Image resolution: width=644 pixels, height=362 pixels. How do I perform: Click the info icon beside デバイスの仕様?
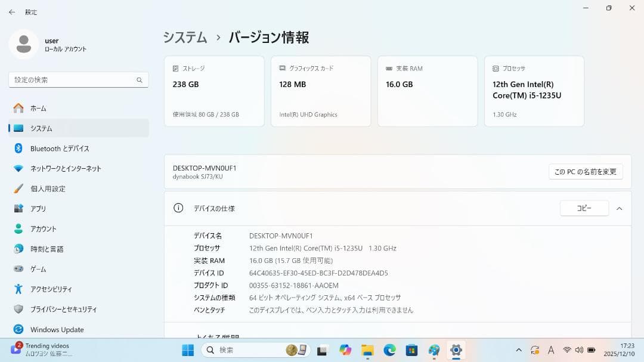click(x=178, y=208)
